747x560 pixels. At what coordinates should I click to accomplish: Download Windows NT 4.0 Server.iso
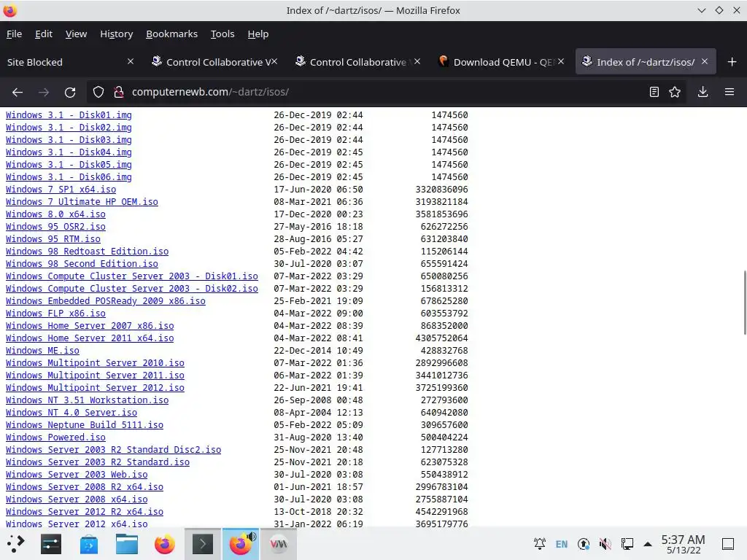pos(71,412)
